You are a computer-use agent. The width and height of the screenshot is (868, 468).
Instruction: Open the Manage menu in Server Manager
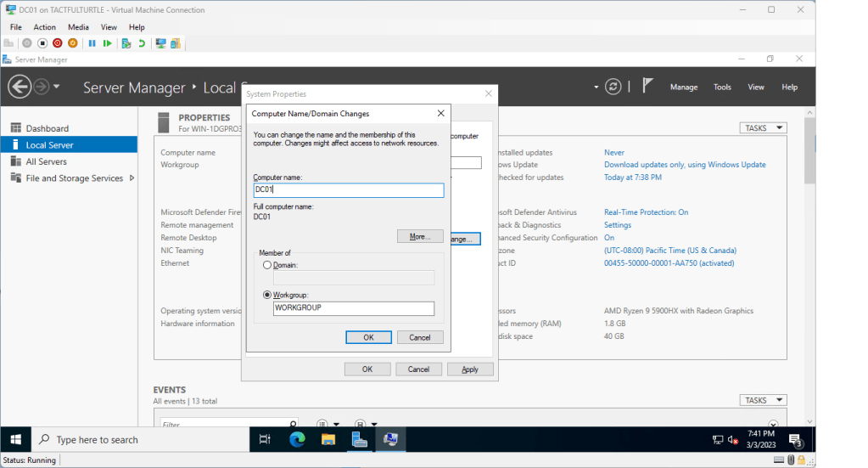(683, 87)
